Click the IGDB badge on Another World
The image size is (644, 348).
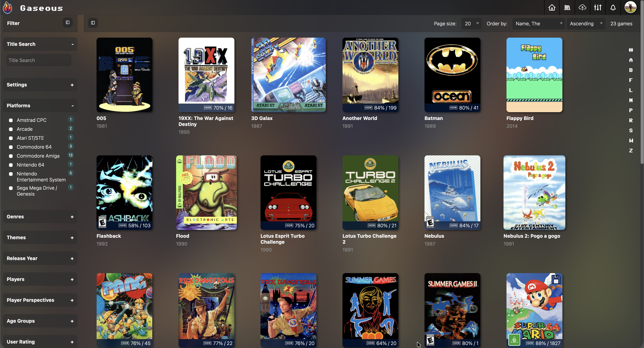[368, 108]
